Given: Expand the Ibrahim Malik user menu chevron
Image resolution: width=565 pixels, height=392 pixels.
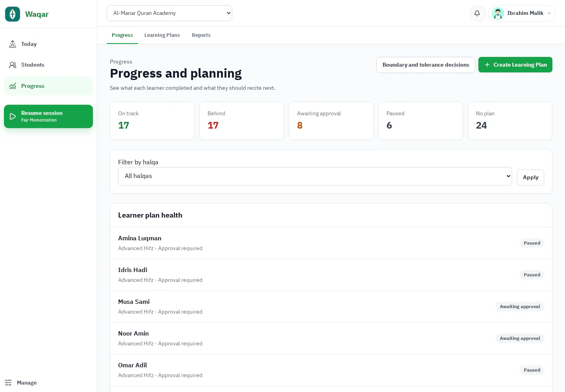Looking at the screenshot, I should coord(549,13).
